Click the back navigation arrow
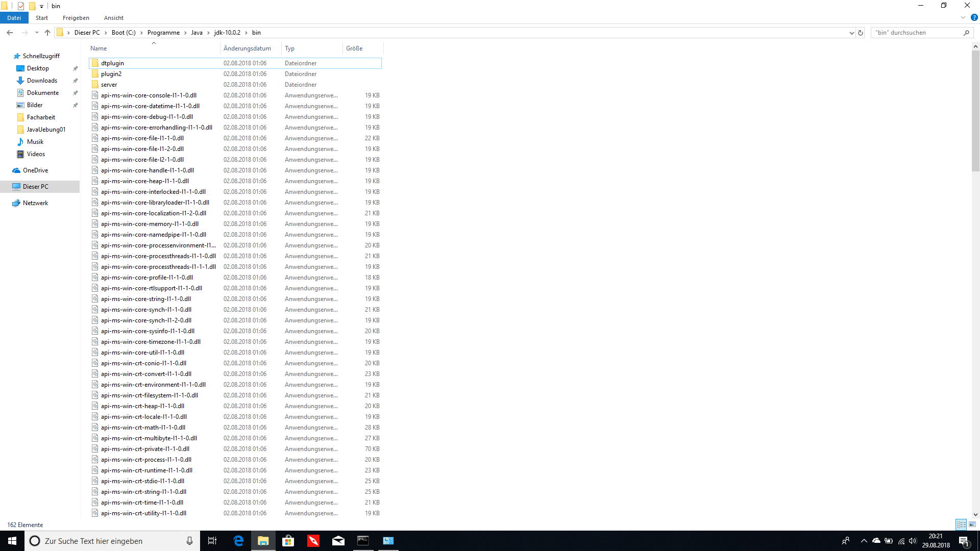Viewport: 980px width, 551px height. (10, 32)
